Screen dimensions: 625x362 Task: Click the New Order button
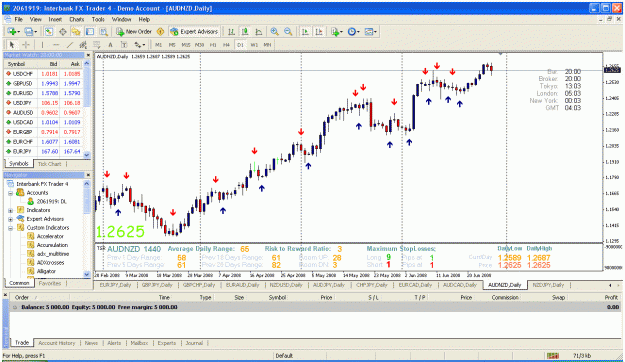coord(134,31)
